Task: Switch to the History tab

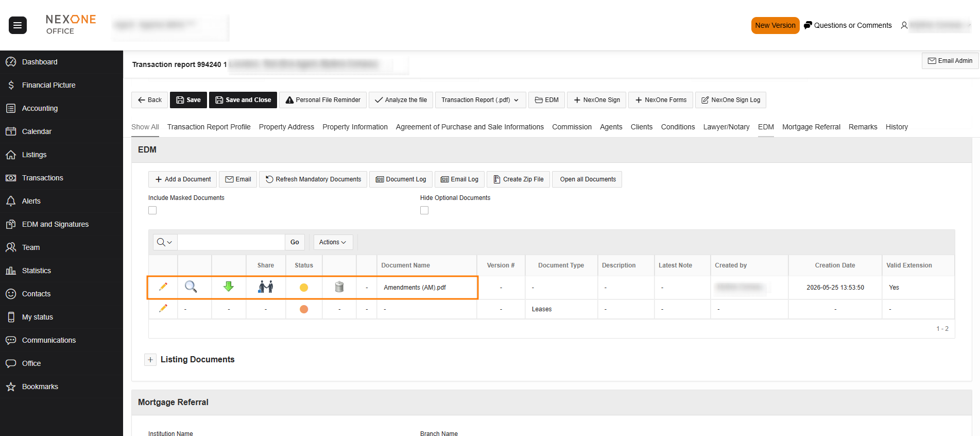Action: coord(897,127)
